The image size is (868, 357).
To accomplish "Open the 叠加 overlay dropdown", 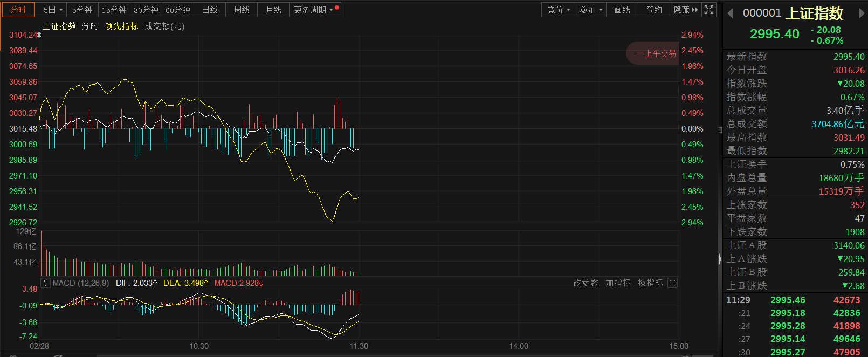I will 590,10.
